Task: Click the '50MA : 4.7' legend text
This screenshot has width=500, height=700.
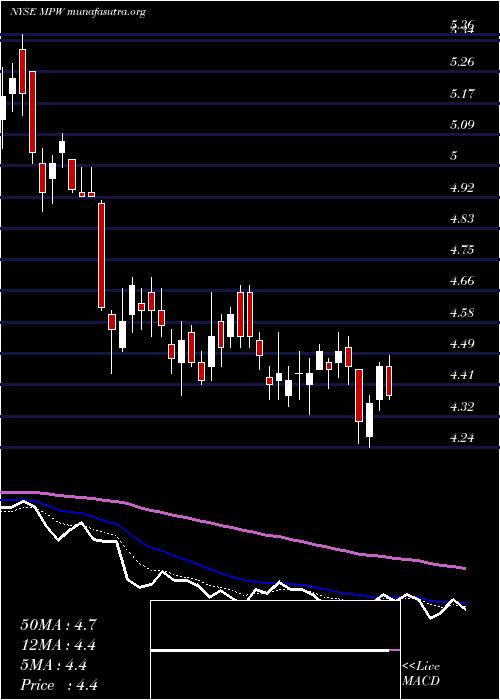Action: pos(58,625)
